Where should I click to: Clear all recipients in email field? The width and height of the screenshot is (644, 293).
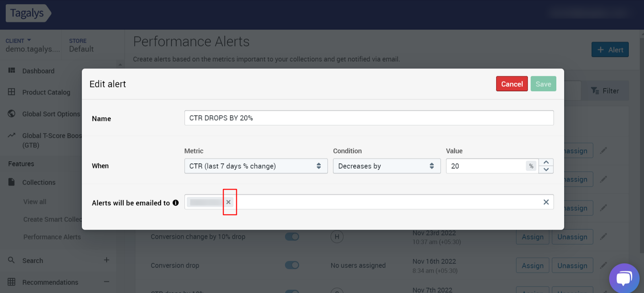pos(546,202)
